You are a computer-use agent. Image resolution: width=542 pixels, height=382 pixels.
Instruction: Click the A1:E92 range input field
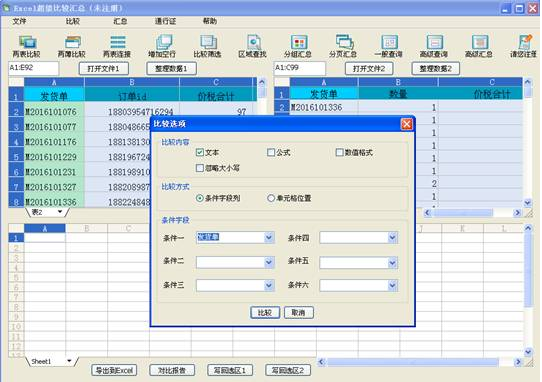[34, 68]
